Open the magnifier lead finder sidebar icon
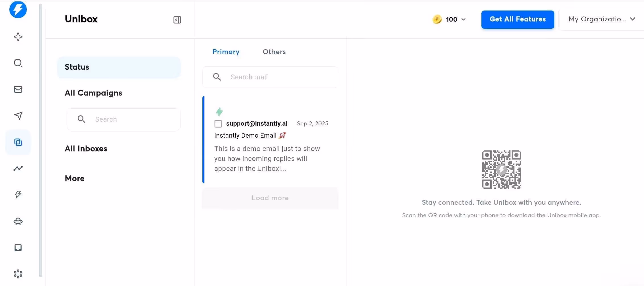This screenshot has height=286, width=644. [18, 63]
